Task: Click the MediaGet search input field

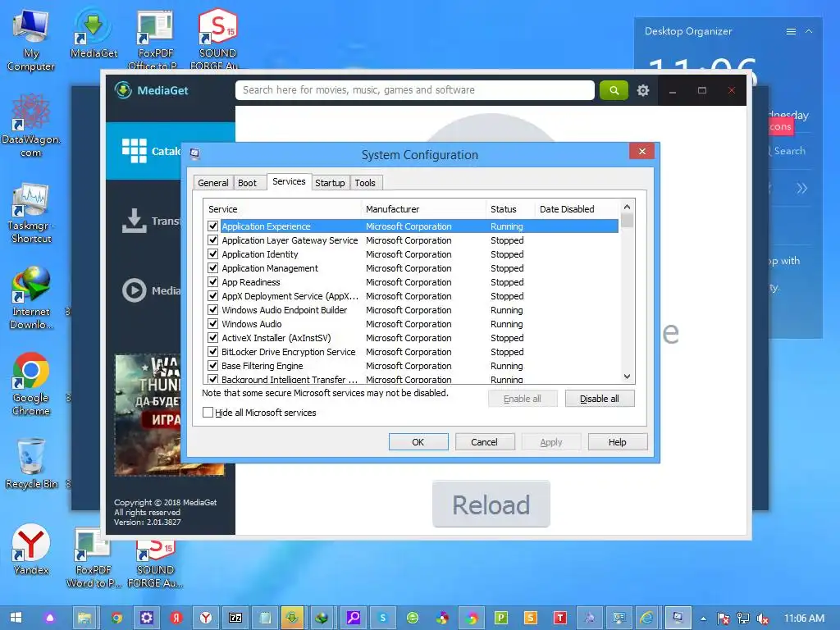Action: click(x=414, y=90)
